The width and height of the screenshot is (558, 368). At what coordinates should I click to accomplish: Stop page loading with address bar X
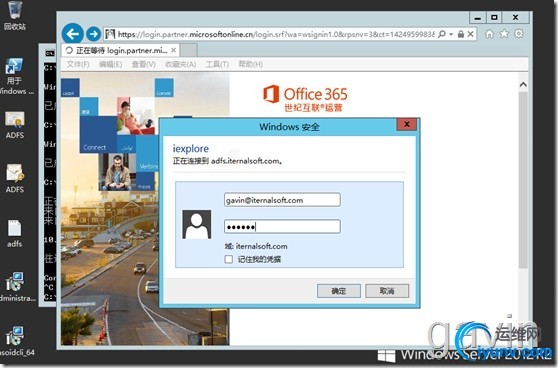click(x=470, y=34)
